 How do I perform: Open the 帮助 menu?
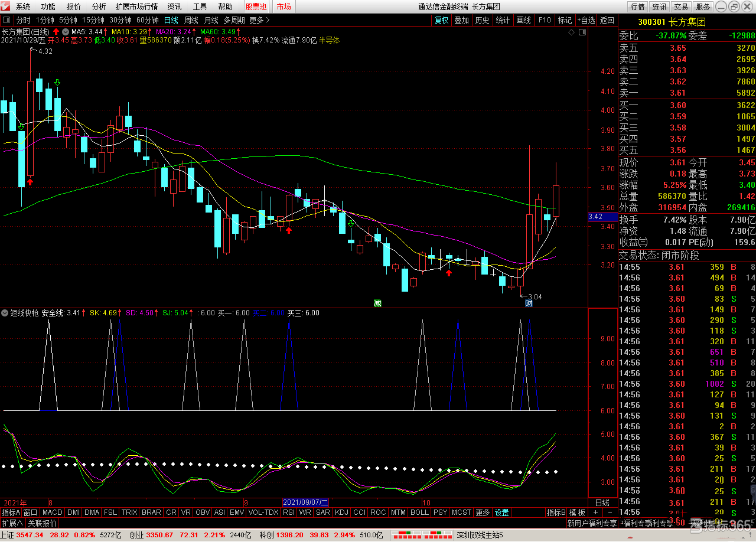click(x=226, y=6)
